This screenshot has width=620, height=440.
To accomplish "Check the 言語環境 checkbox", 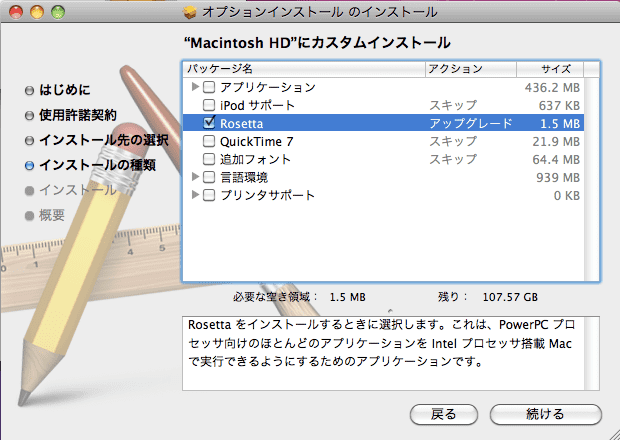I will pos(209,177).
